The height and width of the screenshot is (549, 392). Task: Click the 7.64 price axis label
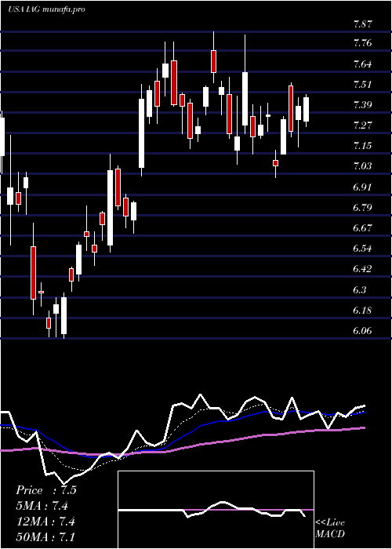[x=363, y=64]
